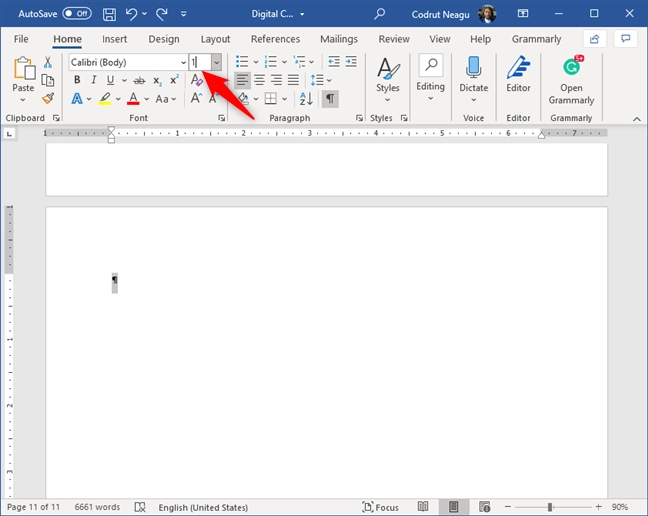
Task: Increase font size with A^ button
Action: click(196, 98)
